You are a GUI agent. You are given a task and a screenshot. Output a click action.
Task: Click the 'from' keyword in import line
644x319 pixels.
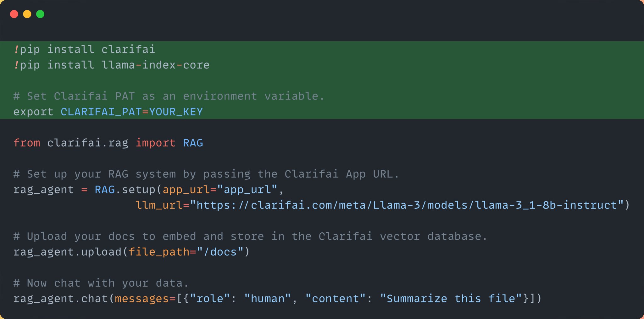27,143
